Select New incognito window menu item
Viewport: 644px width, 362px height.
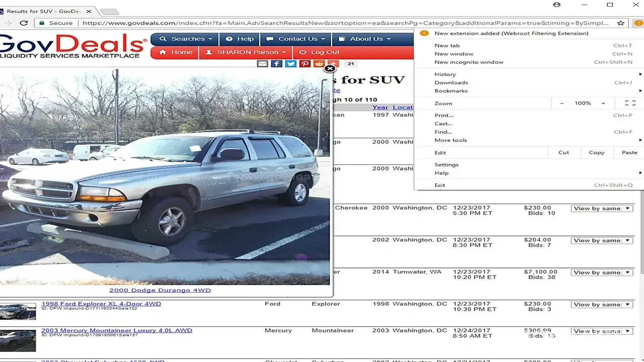[469, 62]
